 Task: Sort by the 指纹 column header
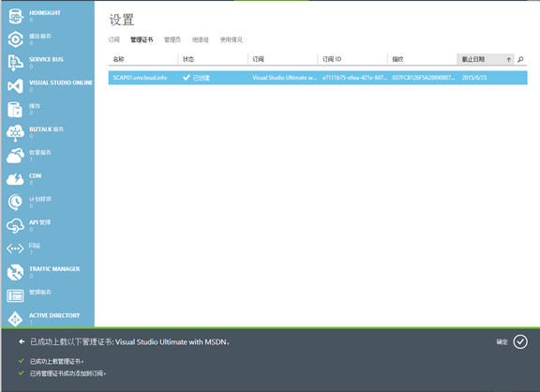[x=422, y=59]
